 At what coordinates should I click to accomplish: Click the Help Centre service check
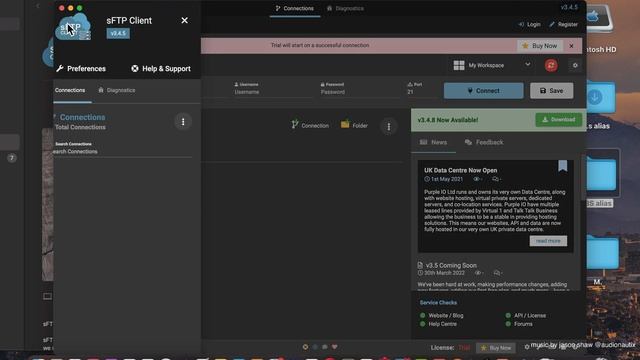click(438, 324)
